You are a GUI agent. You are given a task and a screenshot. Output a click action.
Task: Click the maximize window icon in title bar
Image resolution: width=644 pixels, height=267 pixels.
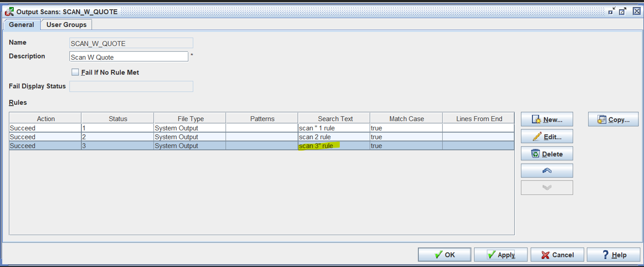tap(623, 11)
